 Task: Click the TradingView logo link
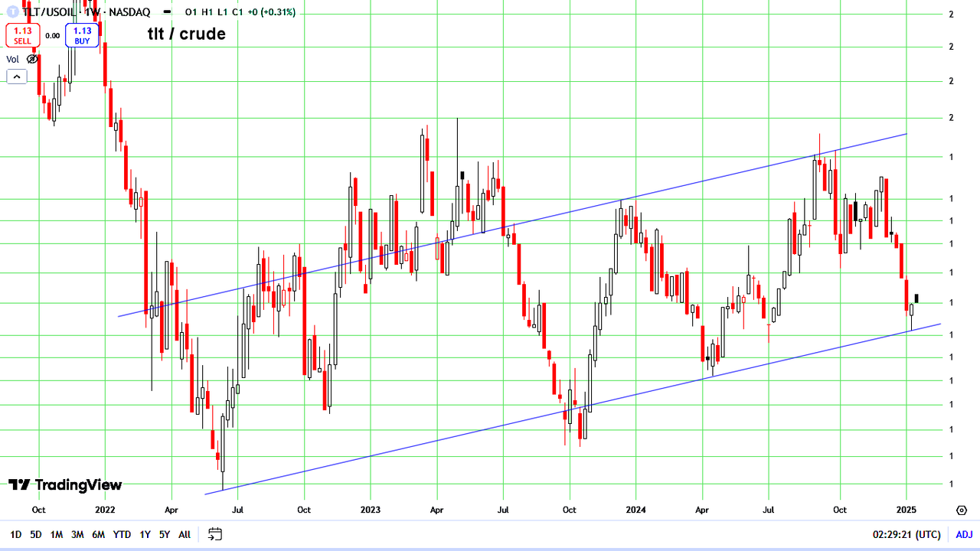coord(65,484)
